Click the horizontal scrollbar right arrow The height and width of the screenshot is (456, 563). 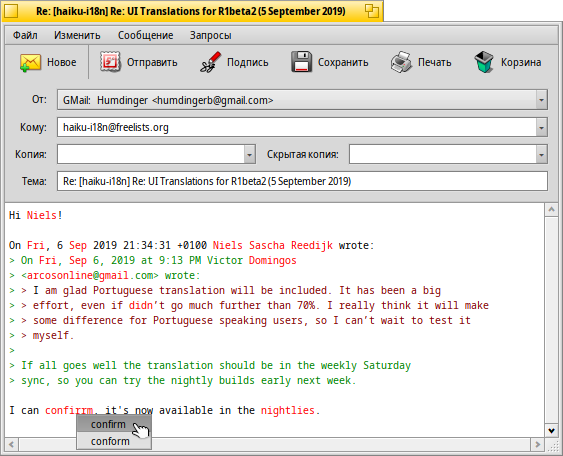pyautogui.click(x=538, y=445)
